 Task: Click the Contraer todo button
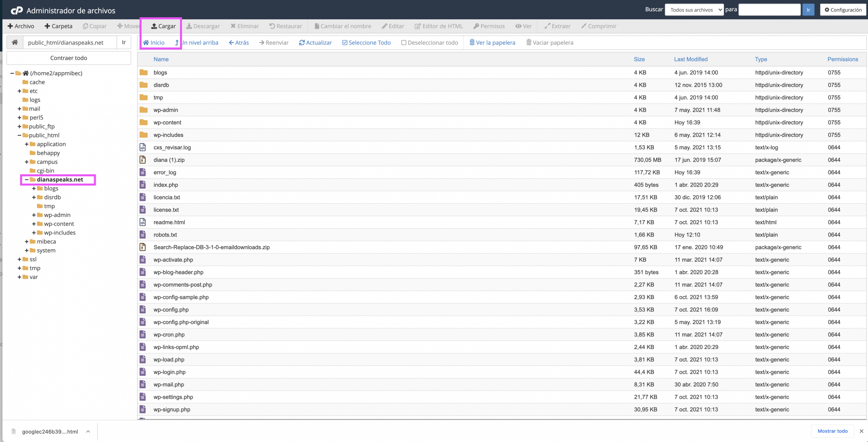point(69,58)
